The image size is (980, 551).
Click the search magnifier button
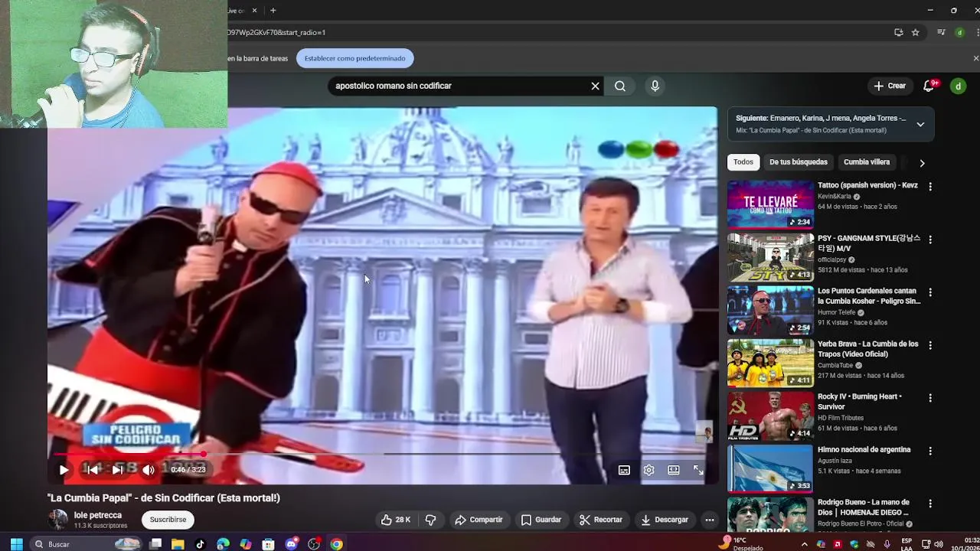click(620, 86)
